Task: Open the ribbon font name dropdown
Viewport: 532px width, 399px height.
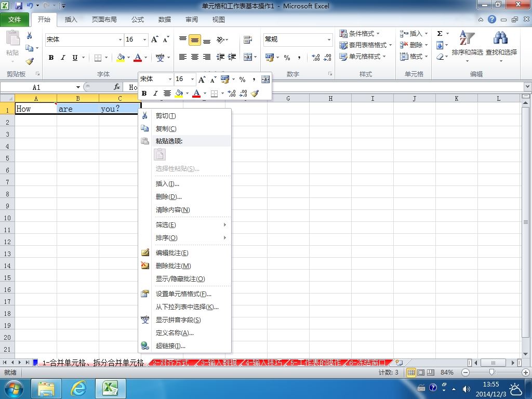Action: [120, 39]
